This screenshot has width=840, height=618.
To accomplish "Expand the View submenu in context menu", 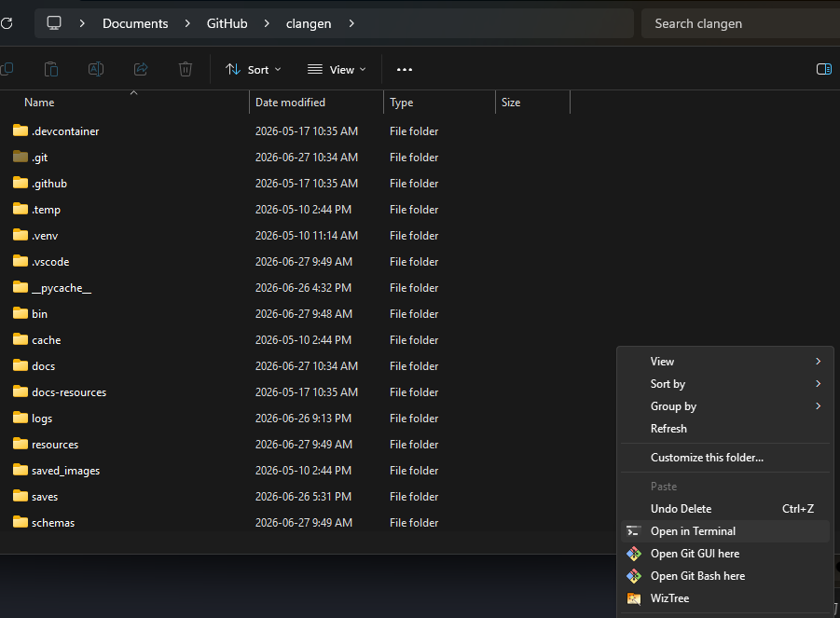I will [x=724, y=362].
